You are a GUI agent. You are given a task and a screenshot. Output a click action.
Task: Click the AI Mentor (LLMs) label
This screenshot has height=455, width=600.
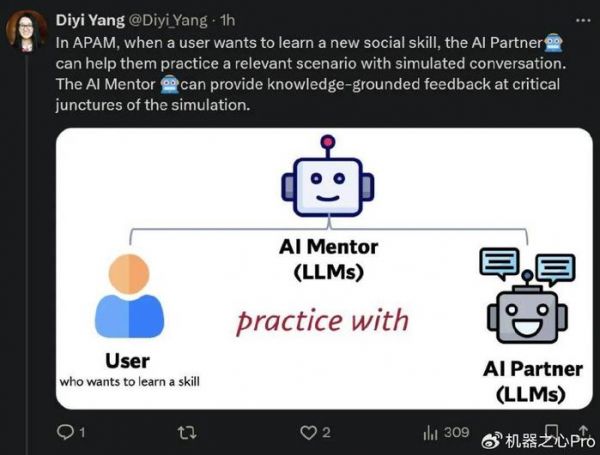click(x=328, y=259)
